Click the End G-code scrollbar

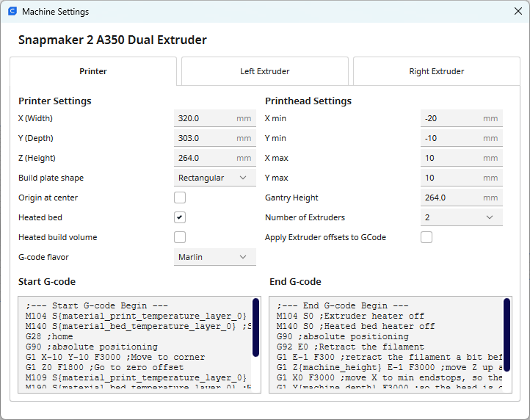coord(507,327)
